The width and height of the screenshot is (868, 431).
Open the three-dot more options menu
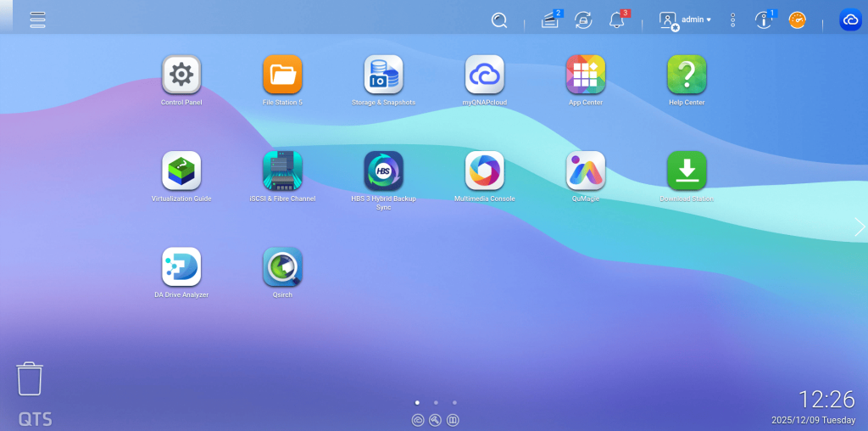tap(733, 20)
